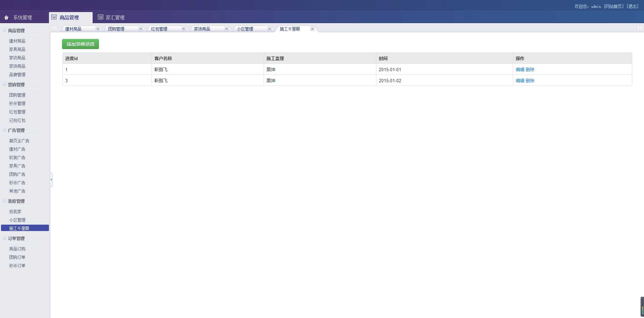This screenshot has height=318, width=644.
Task: Close the 小区管理 tab
Action: 269,29
